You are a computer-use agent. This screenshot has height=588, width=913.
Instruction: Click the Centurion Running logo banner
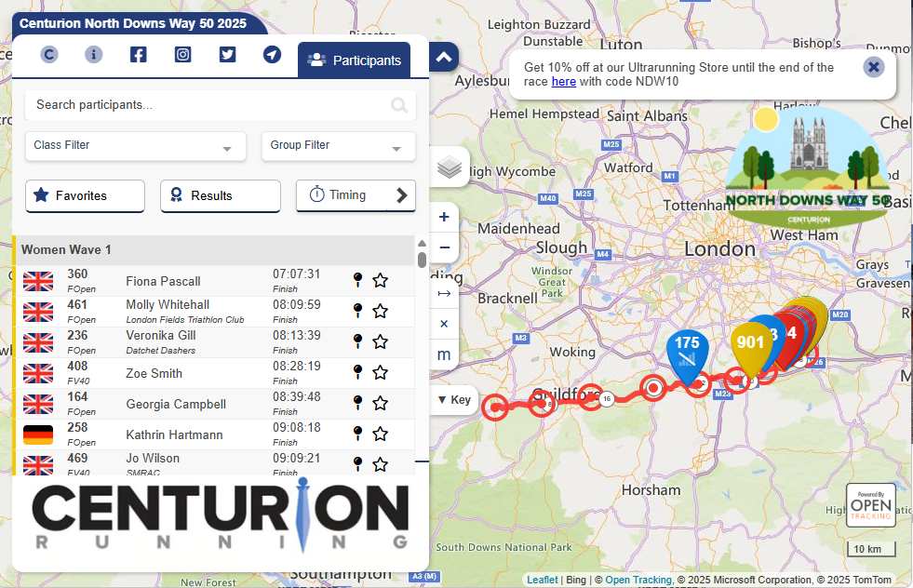[x=220, y=517]
